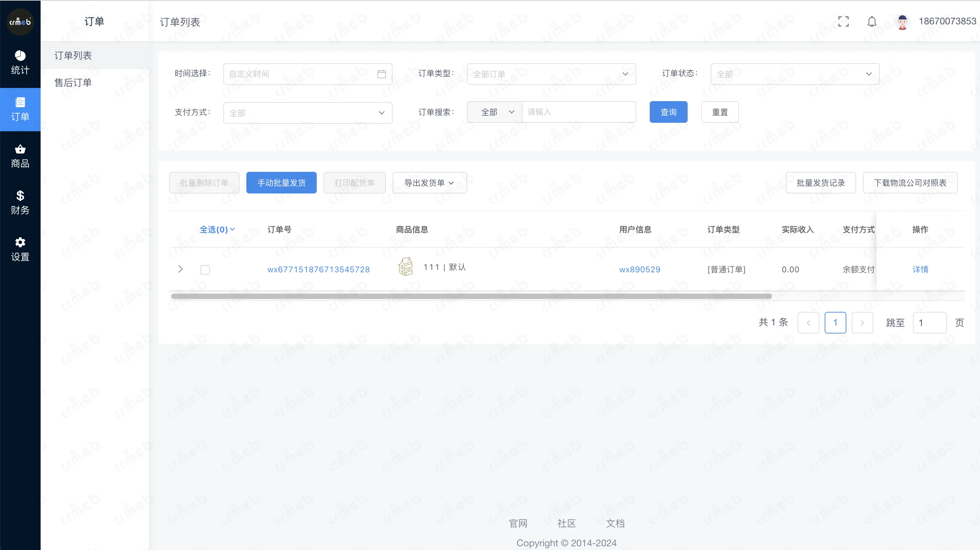Image resolution: width=980 pixels, height=550 pixels.
Task: Open the 订单搜索 field type dropdown
Action: (x=494, y=112)
